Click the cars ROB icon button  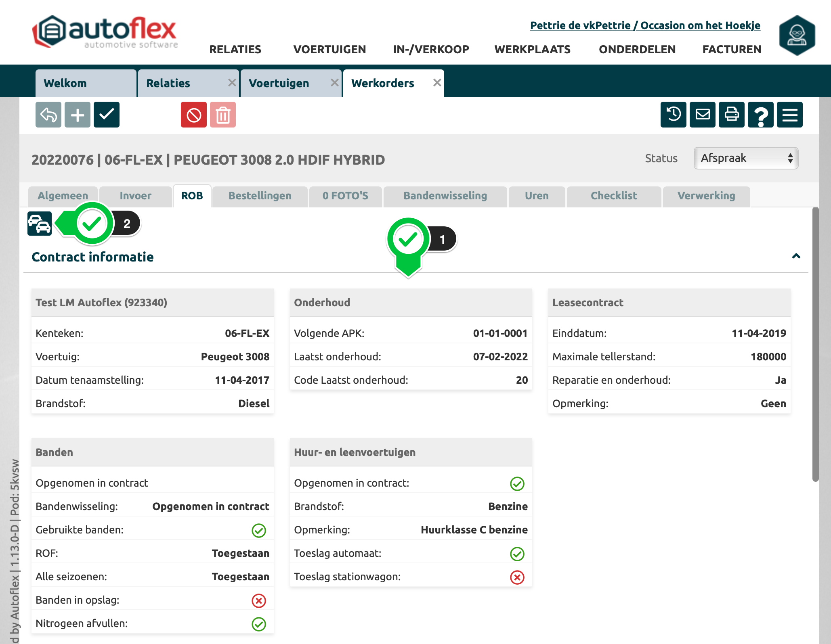(40, 223)
